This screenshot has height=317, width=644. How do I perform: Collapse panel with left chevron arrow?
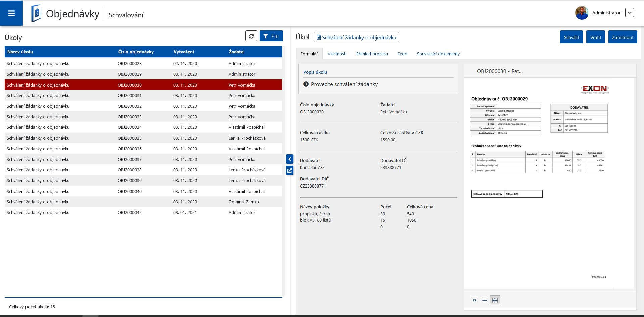pos(290,159)
